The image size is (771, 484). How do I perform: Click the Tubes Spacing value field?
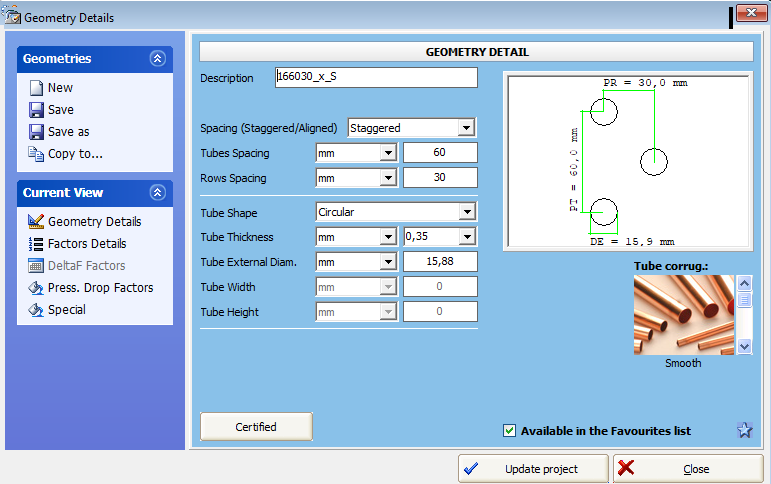(440, 152)
